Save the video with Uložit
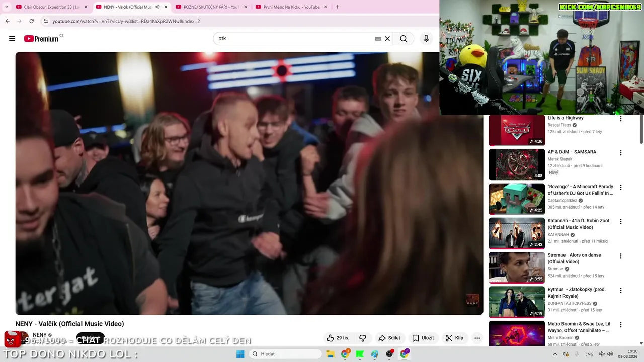The width and height of the screenshot is (644, 362). pyautogui.click(x=423, y=338)
